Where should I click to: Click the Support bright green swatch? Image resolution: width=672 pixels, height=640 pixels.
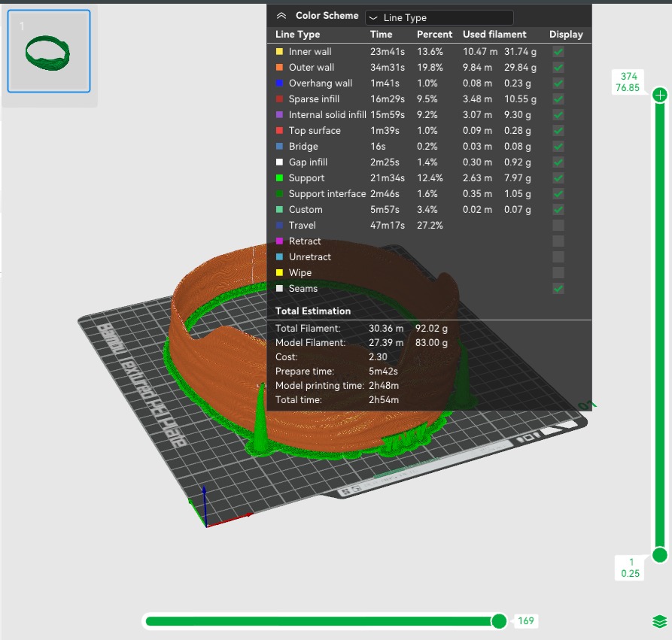279,178
